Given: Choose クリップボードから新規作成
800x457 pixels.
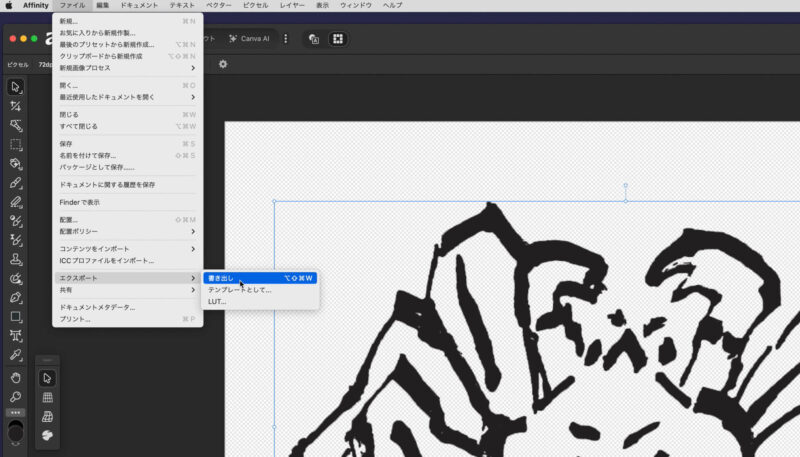Looking at the screenshot, I should 128,56.
